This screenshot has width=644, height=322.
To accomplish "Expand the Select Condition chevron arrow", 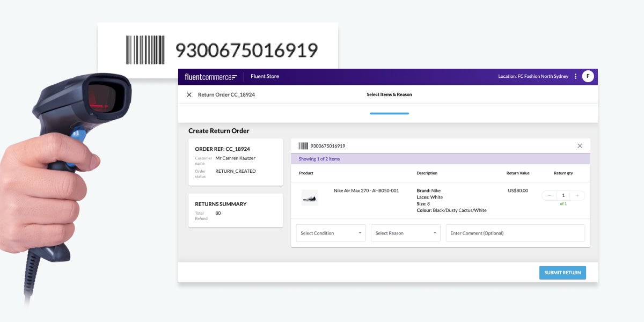I will pos(361,233).
